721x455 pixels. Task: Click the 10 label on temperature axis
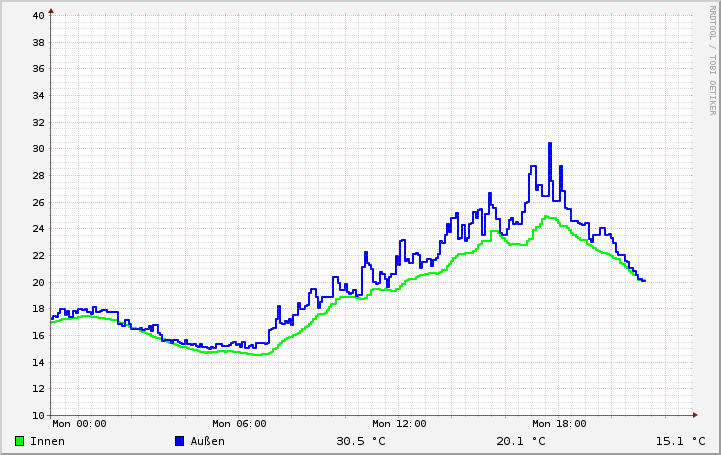(x=38, y=415)
